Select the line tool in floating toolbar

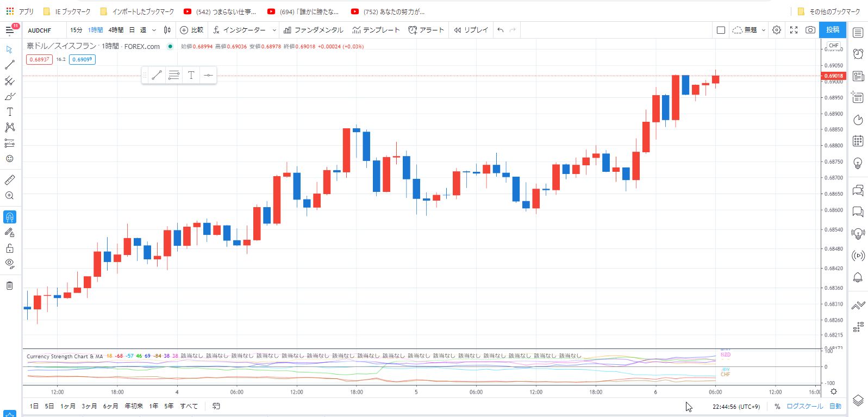click(x=157, y=76)
